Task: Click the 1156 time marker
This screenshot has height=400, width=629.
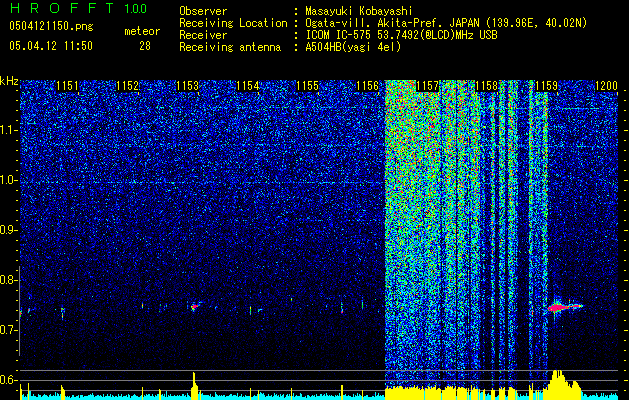Action: pyautogui.click(x=367, y=86)
